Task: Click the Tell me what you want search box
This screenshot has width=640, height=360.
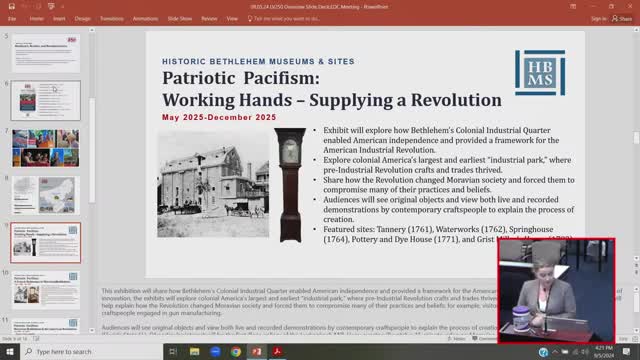Action: tap(284, 19)
